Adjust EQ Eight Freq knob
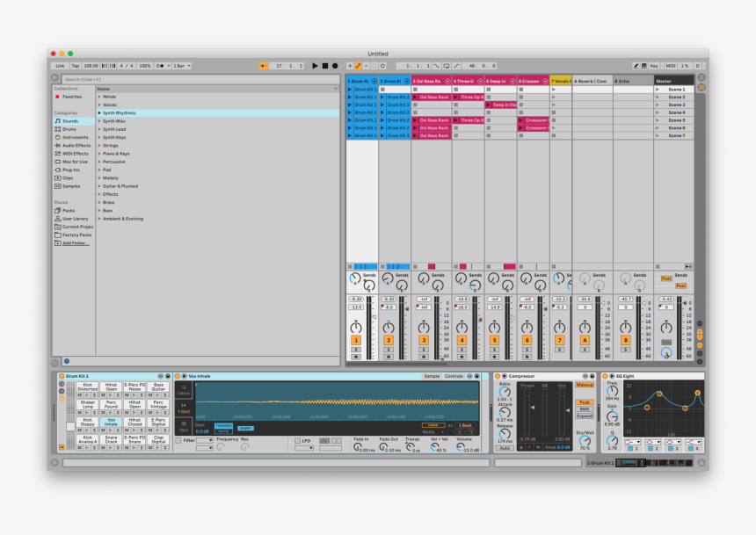Viewport: 756px width, 535px height. [613, 391]
